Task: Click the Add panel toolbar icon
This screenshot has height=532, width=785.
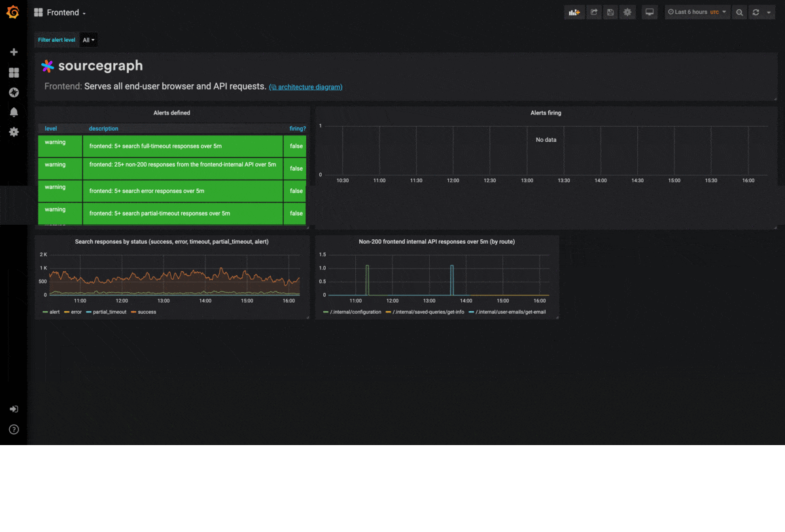Action: pyautogui.click(x=574, y=12)
